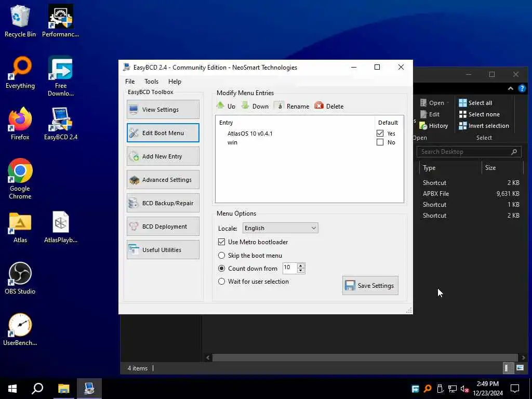The height and width of the screenshot is (399, 532).
Task: Select the OBS Studio desktop icon
Action: (x=20, y=278)
